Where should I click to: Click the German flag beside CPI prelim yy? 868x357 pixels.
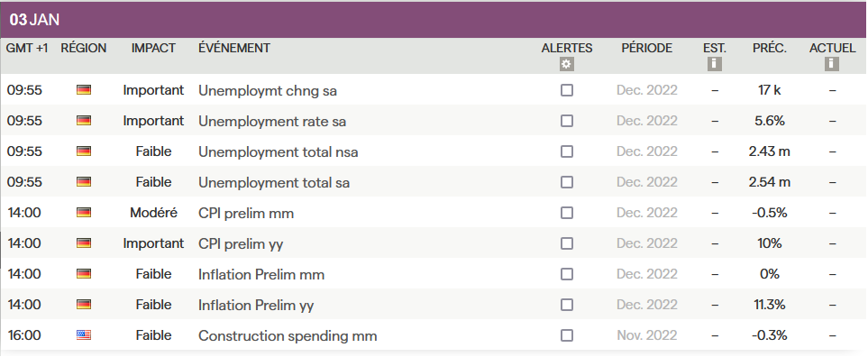[84, 243]
